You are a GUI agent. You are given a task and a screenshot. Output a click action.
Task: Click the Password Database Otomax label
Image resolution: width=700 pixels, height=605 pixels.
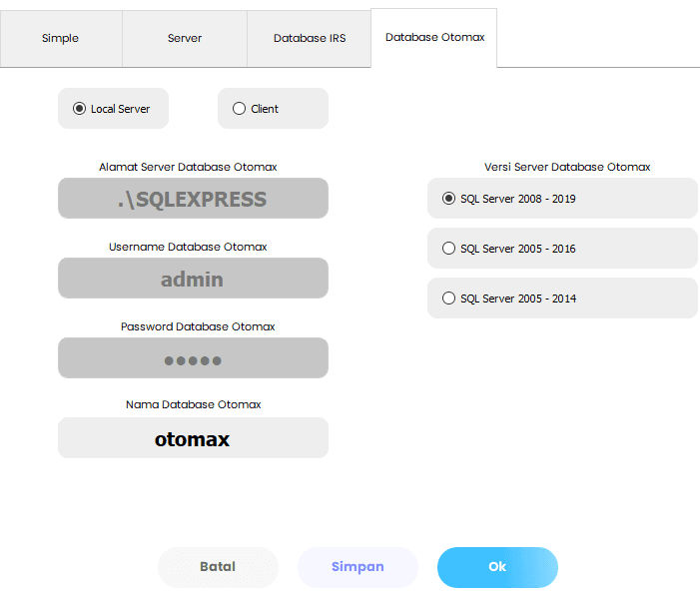point(198,326)
